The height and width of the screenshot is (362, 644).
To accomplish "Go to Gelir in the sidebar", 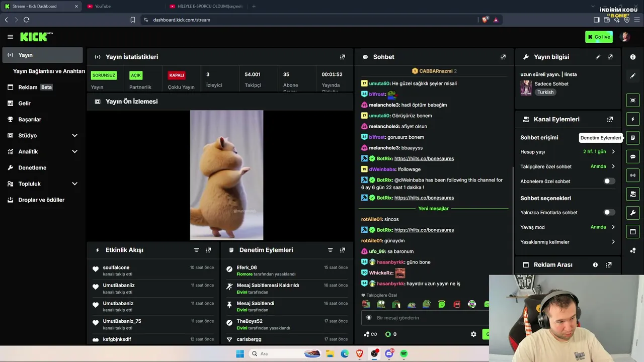I will [x=42, y=103].
